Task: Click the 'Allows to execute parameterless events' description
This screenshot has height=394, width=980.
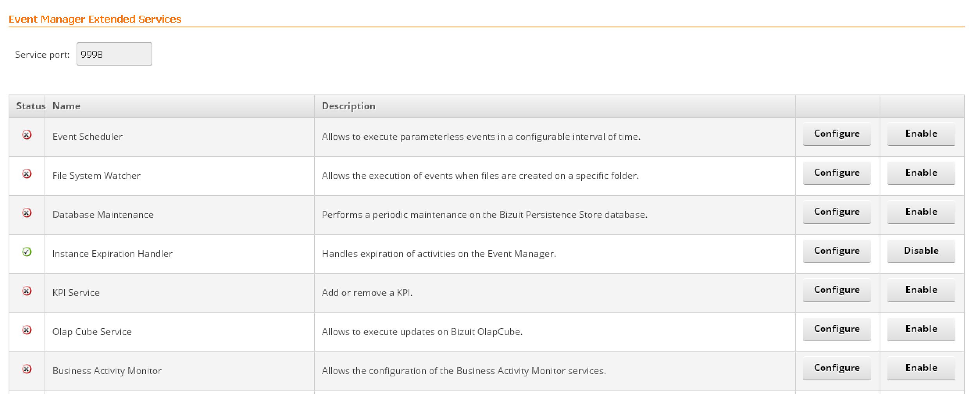Action: (481, 137)
